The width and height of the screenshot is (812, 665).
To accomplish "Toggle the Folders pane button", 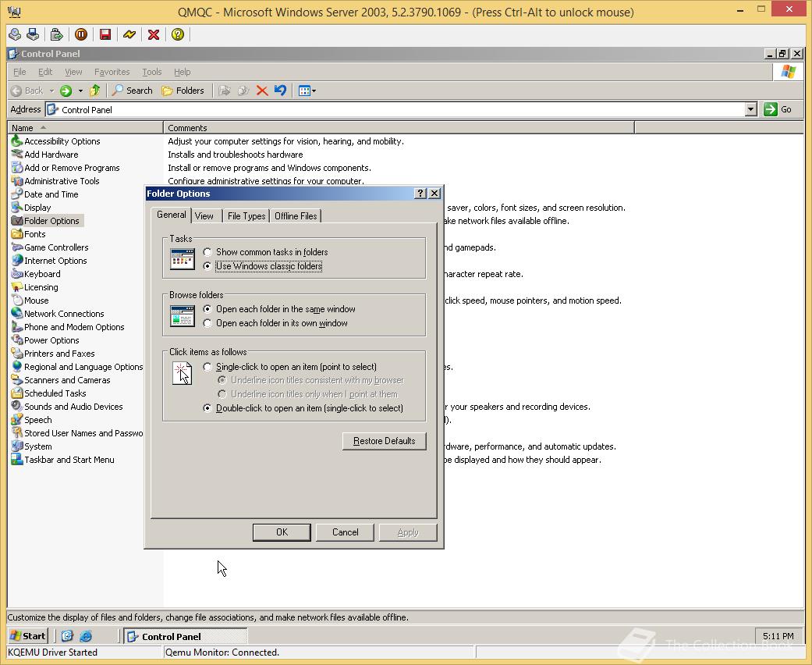I will pos(183,91).
